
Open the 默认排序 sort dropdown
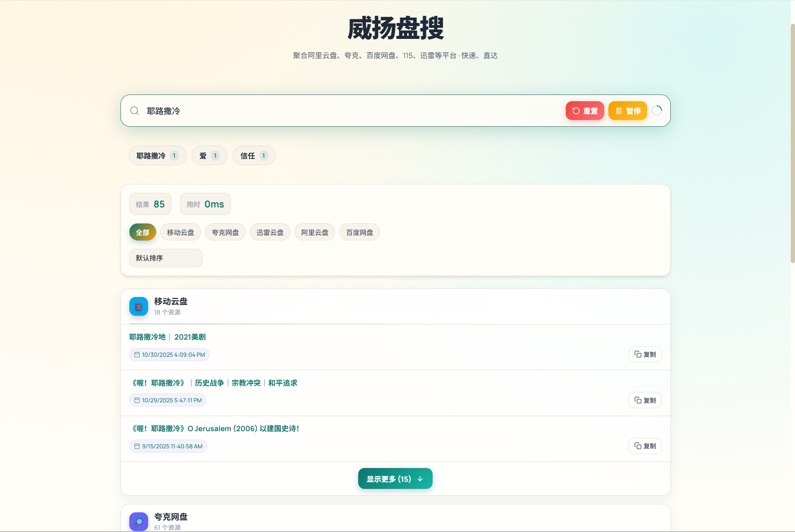[x=166, y=258]
